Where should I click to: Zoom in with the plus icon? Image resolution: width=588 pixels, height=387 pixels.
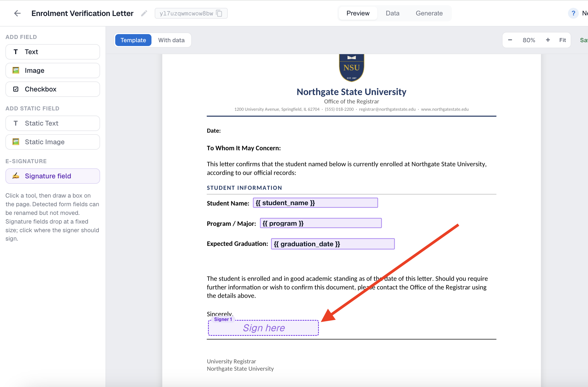coord(548,40)
